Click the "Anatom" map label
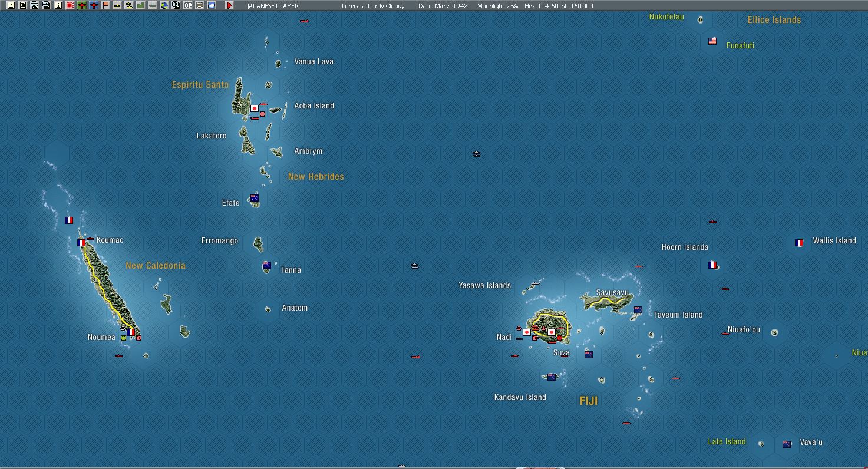This screenshot has height=469, width=868. click(x=295, y=308)
